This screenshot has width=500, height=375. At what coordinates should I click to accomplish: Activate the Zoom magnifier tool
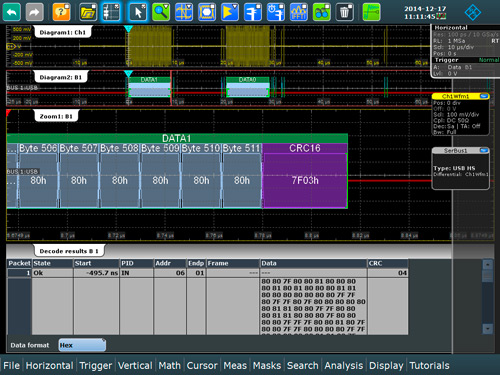pyautogui.click(x=161, y=12)
